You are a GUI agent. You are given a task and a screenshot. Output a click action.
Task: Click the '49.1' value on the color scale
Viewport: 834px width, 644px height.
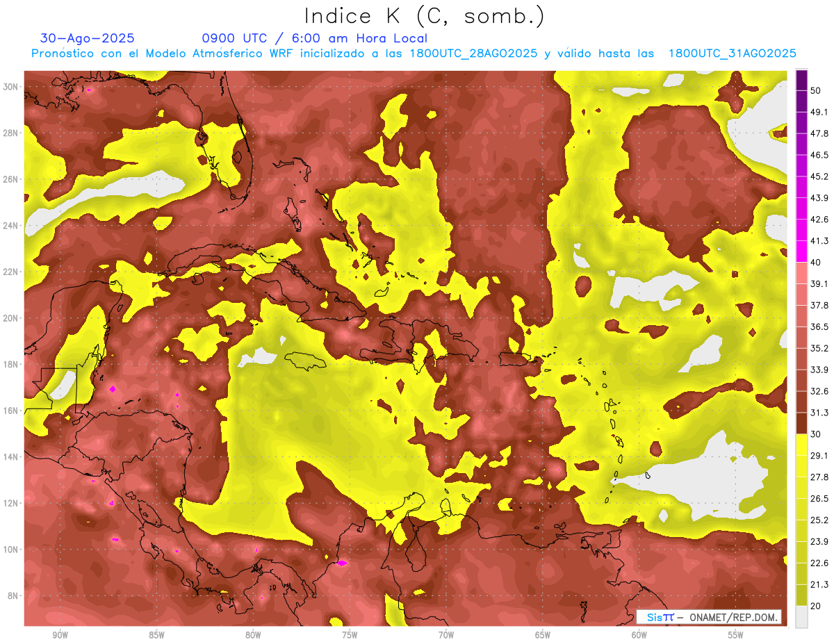pos(819,112)
